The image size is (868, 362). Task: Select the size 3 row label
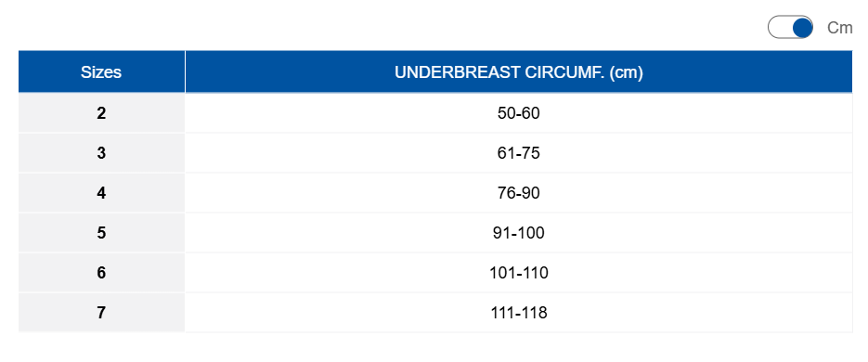point(101,153)
